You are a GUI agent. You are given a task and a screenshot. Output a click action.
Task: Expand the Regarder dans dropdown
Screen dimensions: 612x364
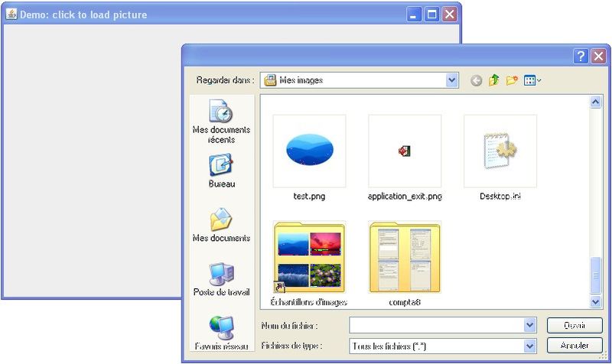tap(452, 80)
